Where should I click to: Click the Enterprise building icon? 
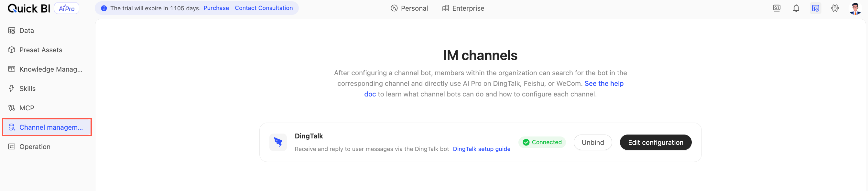point(445,8)
